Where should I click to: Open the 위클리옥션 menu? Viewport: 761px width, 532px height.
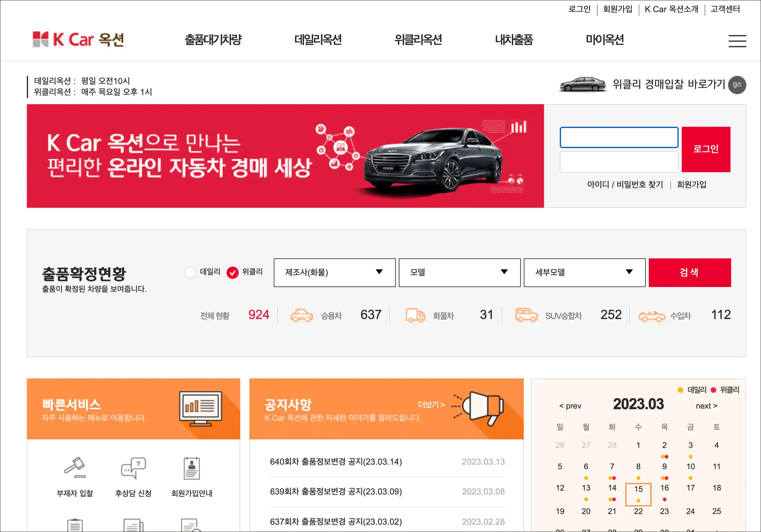(x=418, y=40)
